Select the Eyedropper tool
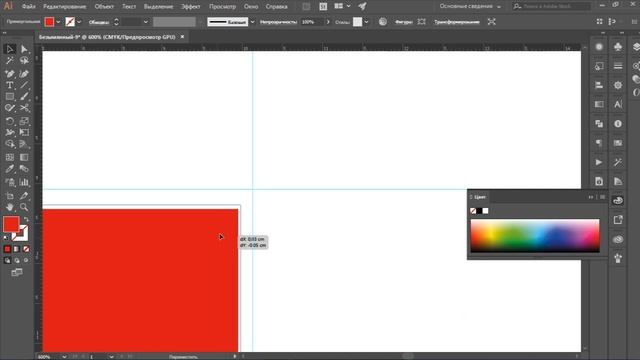The height and width of the screenshot is (360, 640). [x=10, y=169]
